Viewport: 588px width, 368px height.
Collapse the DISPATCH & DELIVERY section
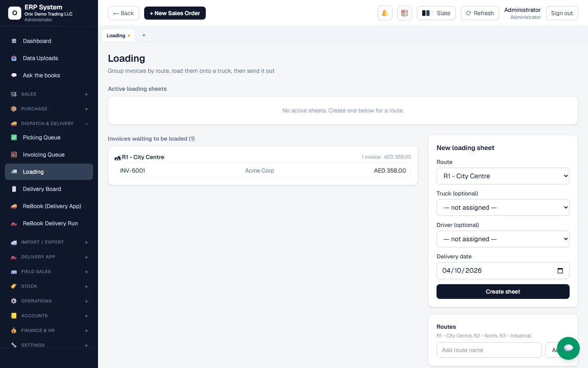click(x=49, y=123)
